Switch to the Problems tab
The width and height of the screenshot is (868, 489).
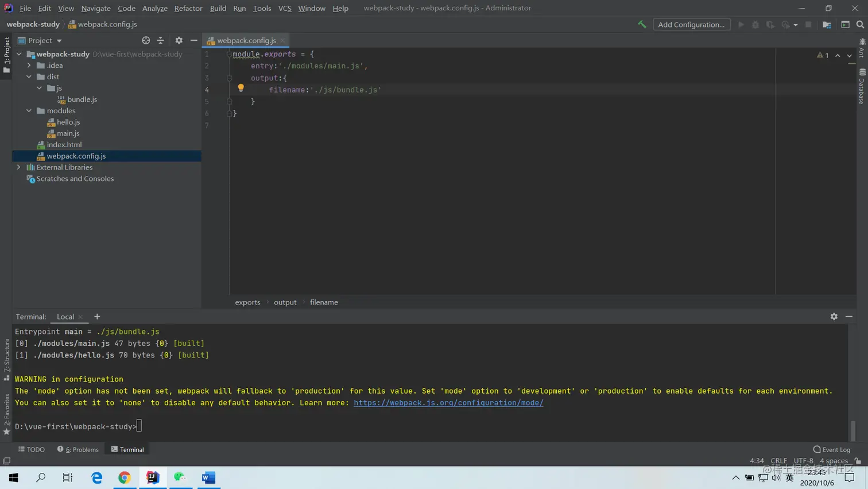78,449
